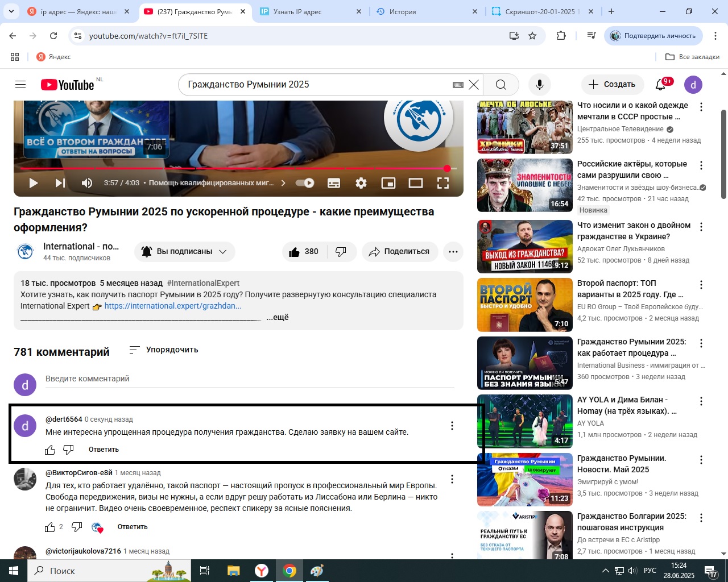728x582 pixels.
Task: Open Windows Start menu
Action: (14, 571)
